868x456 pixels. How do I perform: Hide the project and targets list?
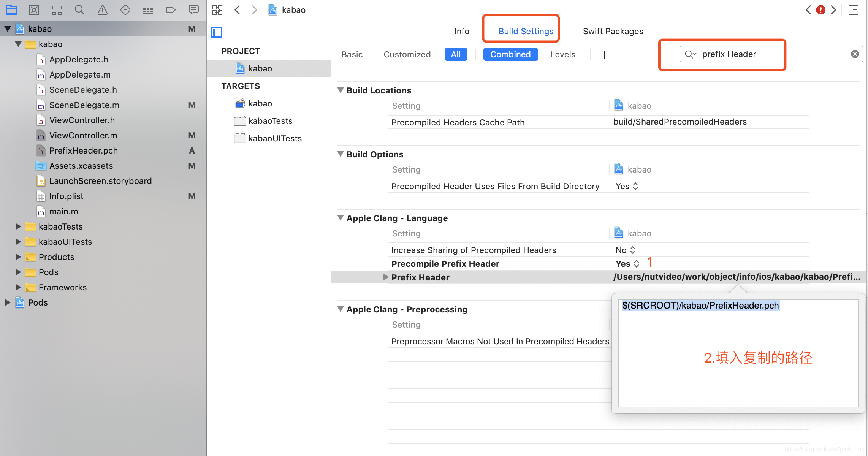coord(217,32)
